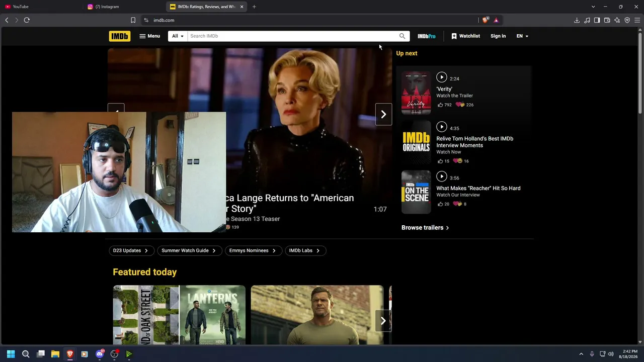Viewport: 644px width, 362px height.
Task: Expand the All search category dropdown
Action: (x=178, y=36)
